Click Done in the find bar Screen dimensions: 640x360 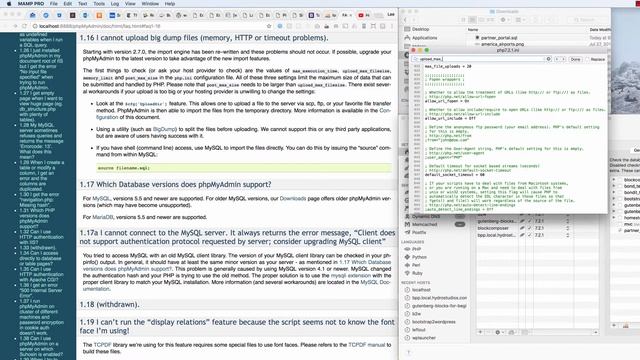coord(575,59)
